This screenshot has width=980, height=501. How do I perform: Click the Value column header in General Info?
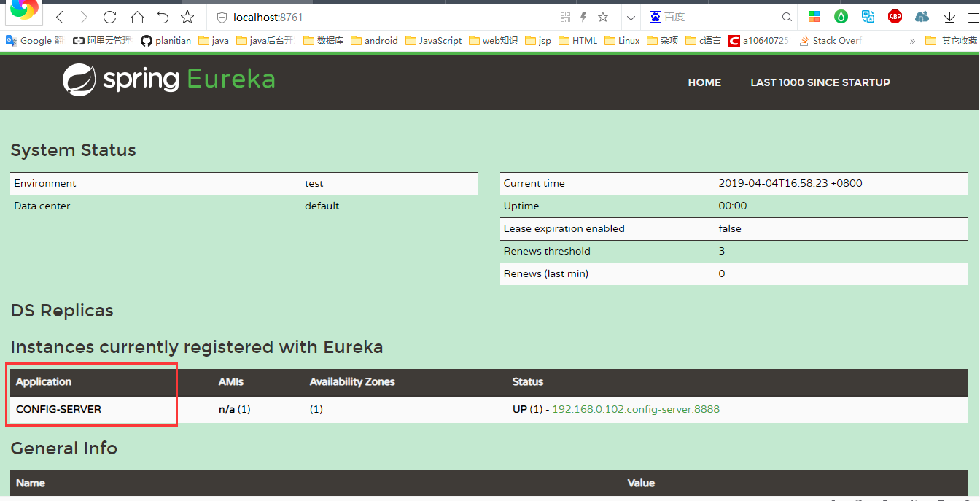[x=641, y=483]
